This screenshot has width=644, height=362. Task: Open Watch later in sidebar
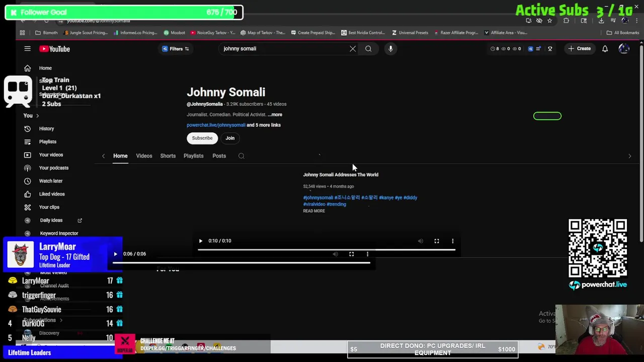pyautogui.click(x=51, y=181)
